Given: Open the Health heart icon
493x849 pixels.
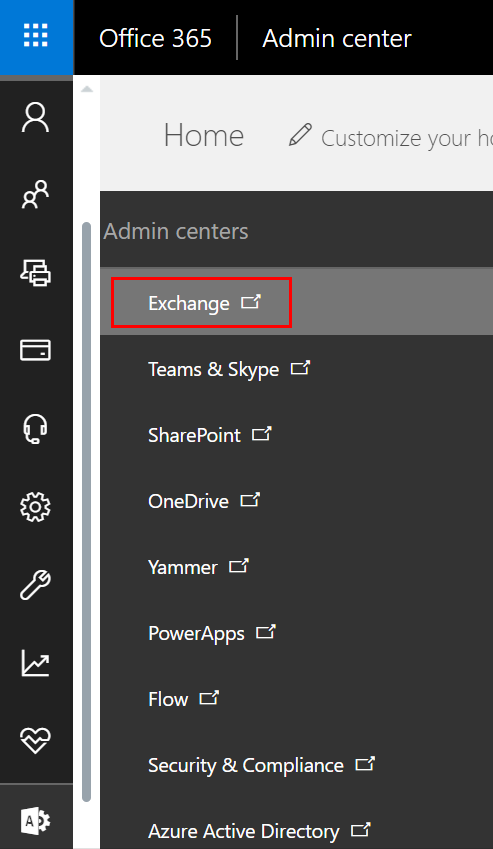Looking at the screenshot, I should 36,741.
